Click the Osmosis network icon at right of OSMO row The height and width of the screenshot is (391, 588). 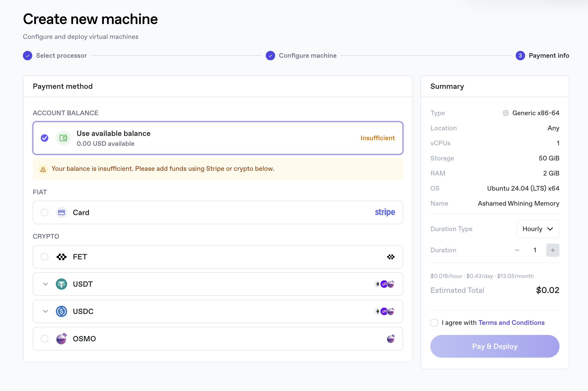[391, 339]
